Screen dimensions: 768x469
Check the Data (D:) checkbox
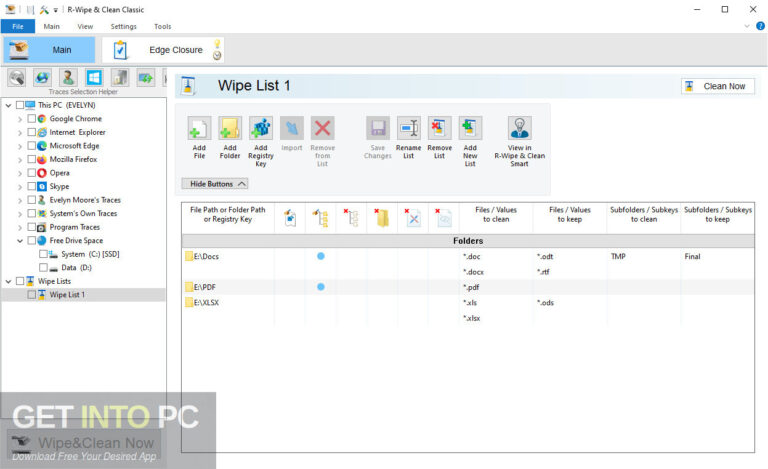click(x=43, y=268)
